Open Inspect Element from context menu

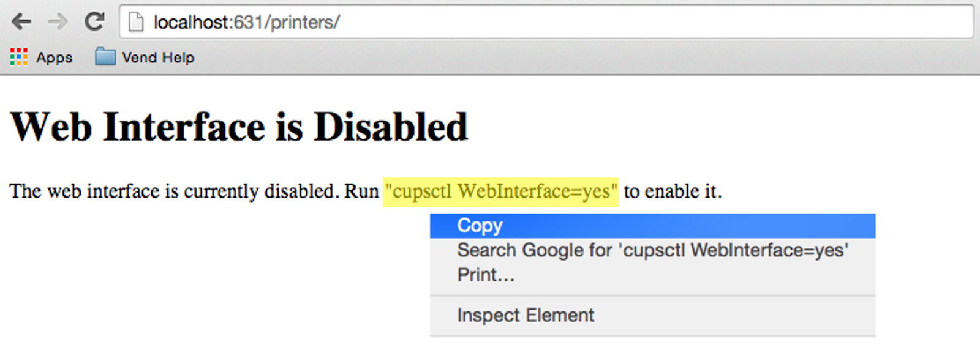[x=526, y=315]
